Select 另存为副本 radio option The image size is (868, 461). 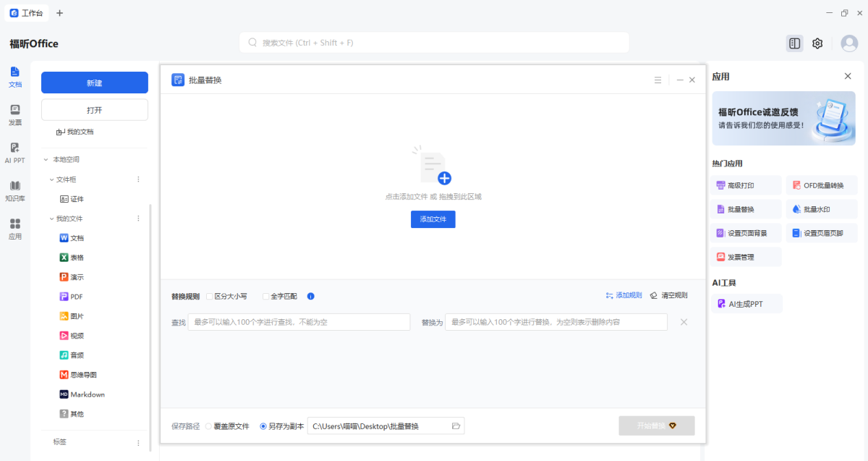pos(263,426)
